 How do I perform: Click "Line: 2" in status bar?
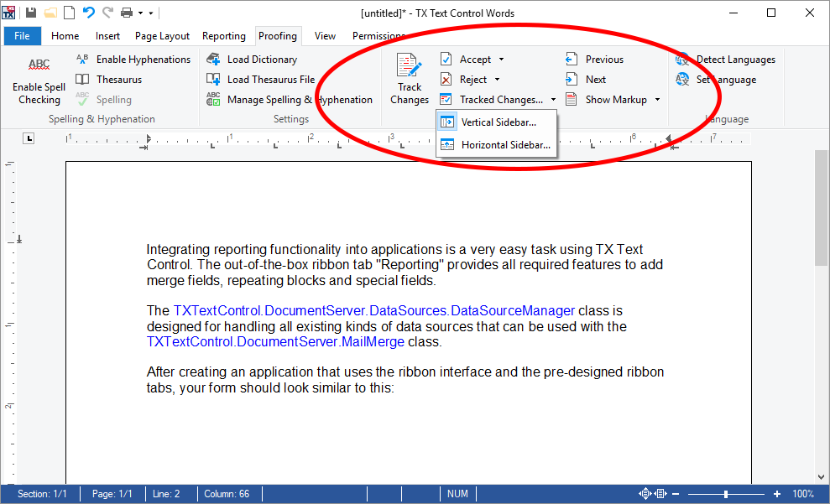tap(166, 493)
